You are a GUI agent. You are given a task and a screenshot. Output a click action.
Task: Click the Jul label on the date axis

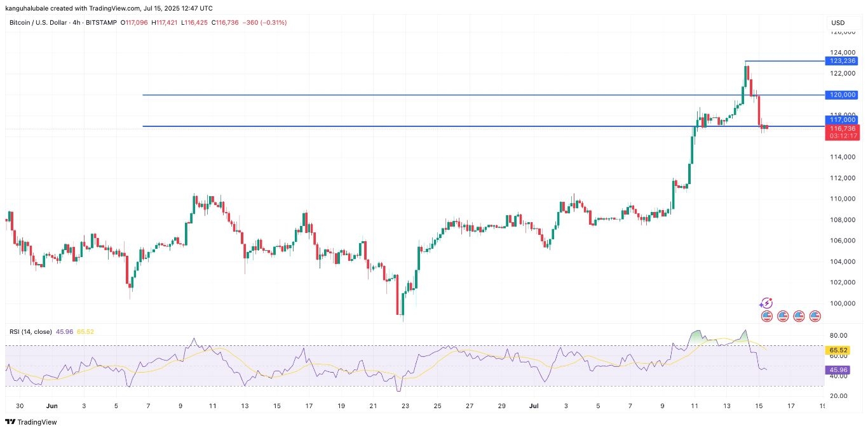[533, 406]
